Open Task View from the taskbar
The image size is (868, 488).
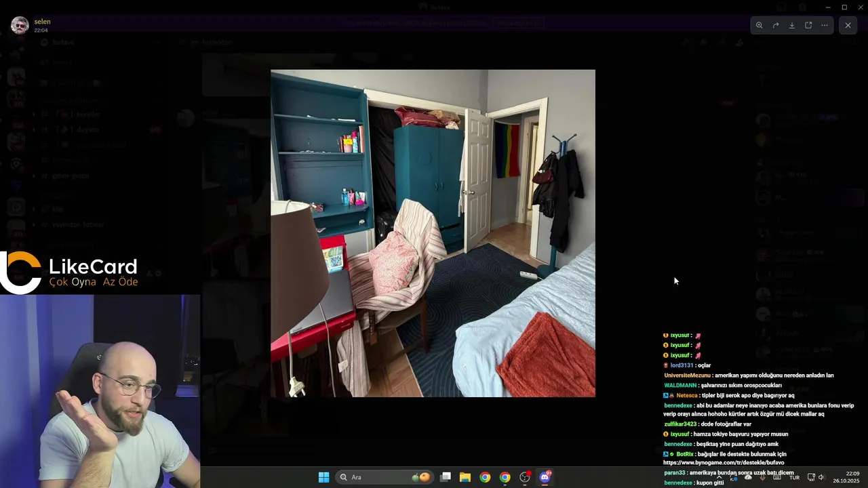coord(446,477)
